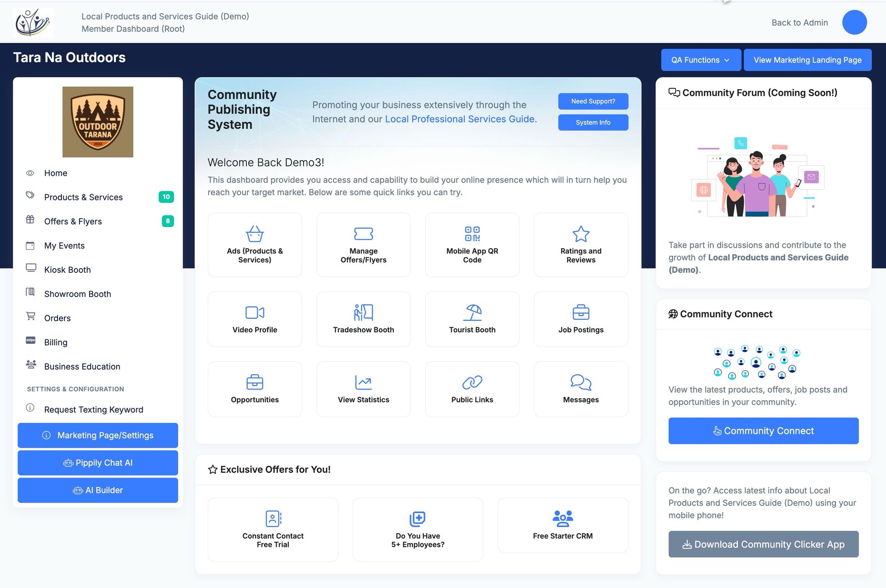Click the site logo in the header

pos(33,22)
